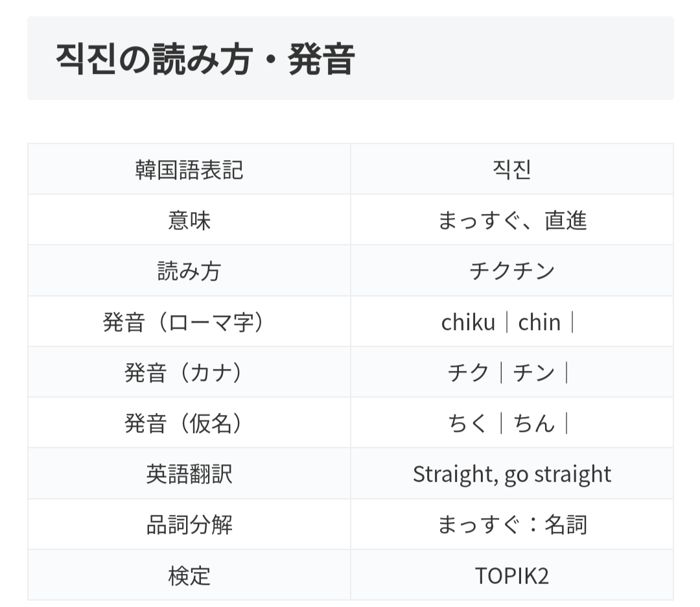Click the 英語翻訳 row label

pyautogui.click(x=189, y=474)
